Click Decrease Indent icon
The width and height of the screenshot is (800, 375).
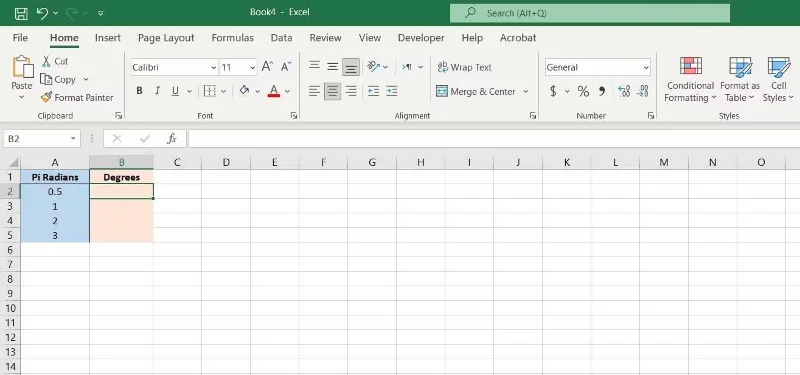click(x=373, y=91)
